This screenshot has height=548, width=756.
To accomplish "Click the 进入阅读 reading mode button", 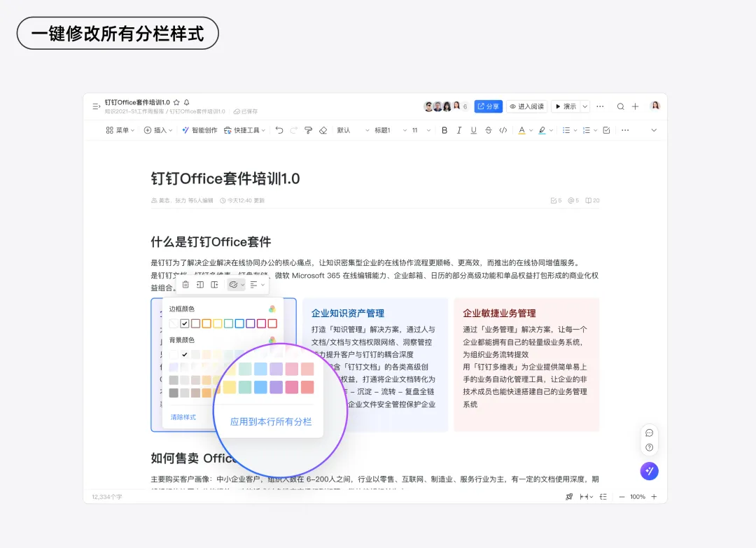I will click(527, 106).
